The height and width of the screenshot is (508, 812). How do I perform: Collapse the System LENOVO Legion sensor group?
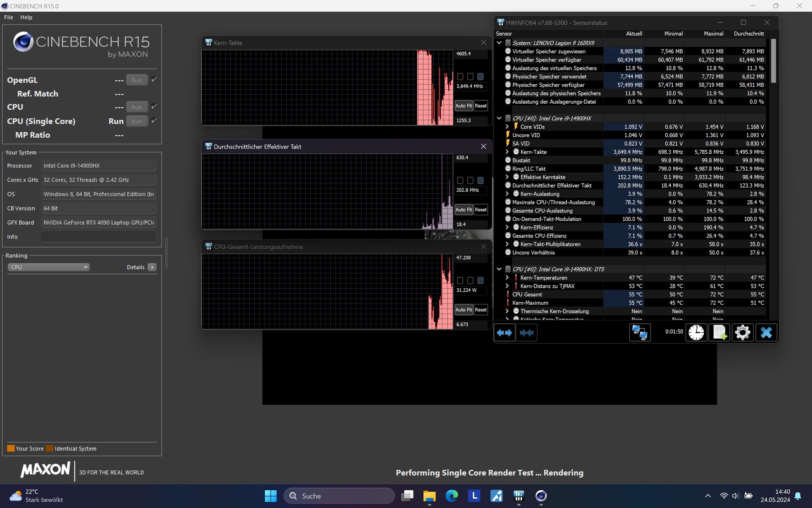tap(499, 43)
